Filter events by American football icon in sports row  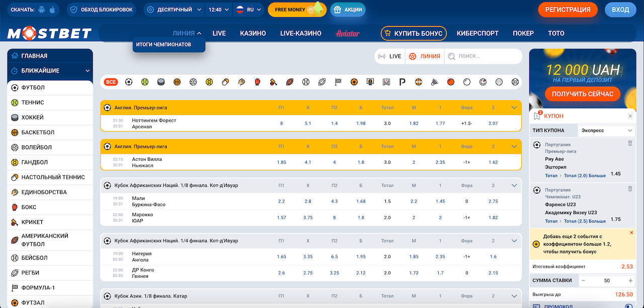(290, 82)
